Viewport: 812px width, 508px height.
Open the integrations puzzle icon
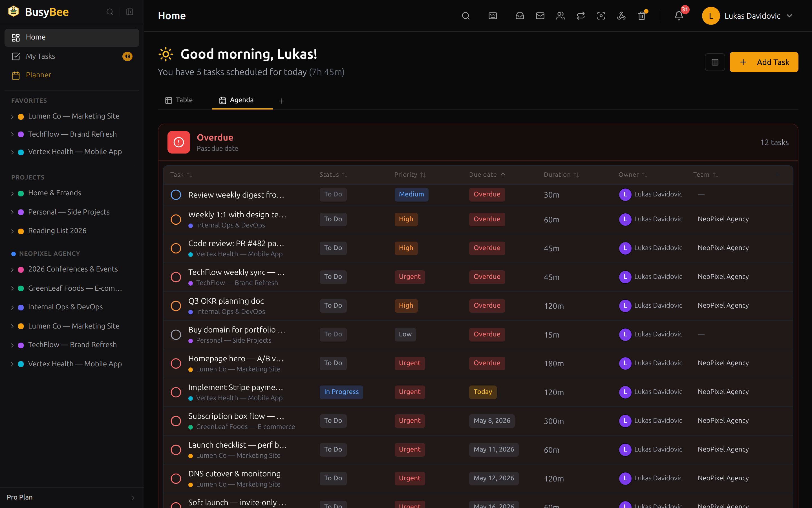621,16
